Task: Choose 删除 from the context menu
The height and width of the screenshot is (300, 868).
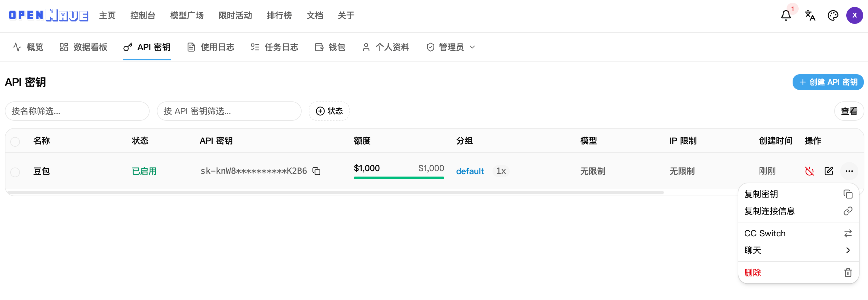Action: (x=798, y=272)
